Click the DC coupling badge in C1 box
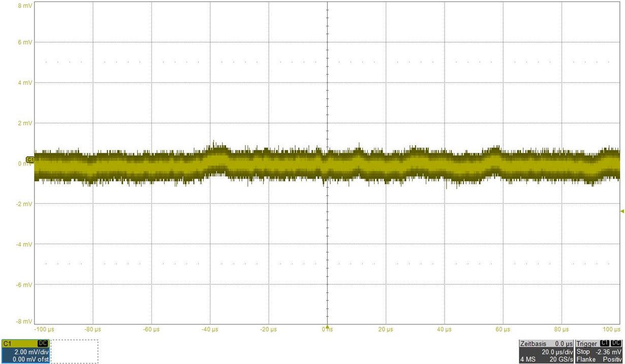 point(43,344)
